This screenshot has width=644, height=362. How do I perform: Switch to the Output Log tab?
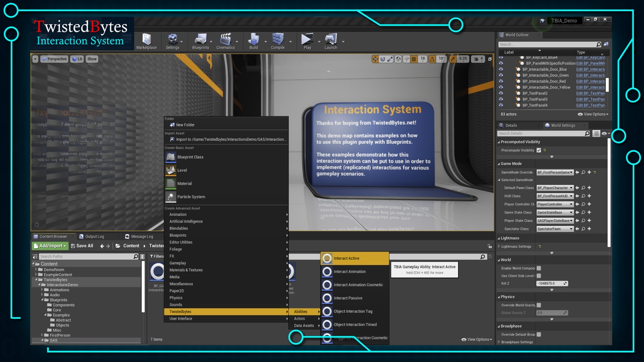[x=95, y=236]
